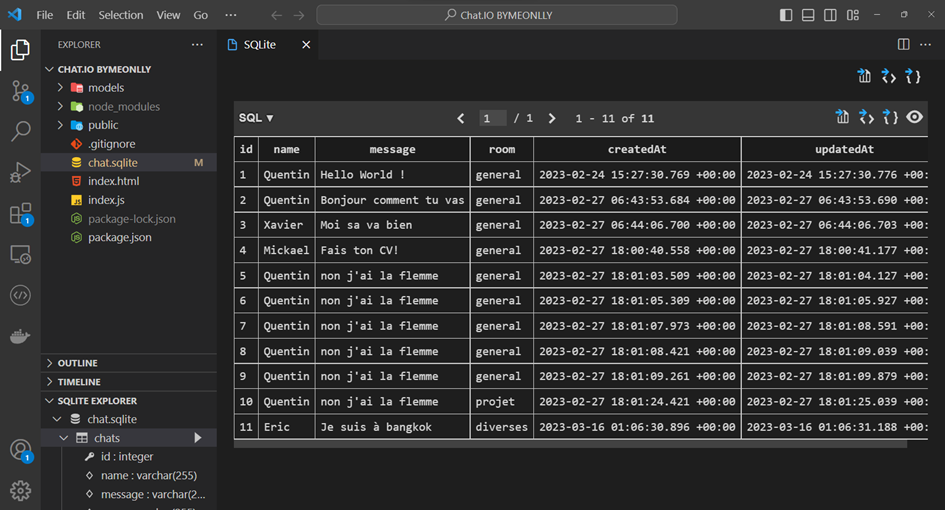Open package-lock.json file
The image size is (945, 510).
pyautogui.click(x=129, y=219)
